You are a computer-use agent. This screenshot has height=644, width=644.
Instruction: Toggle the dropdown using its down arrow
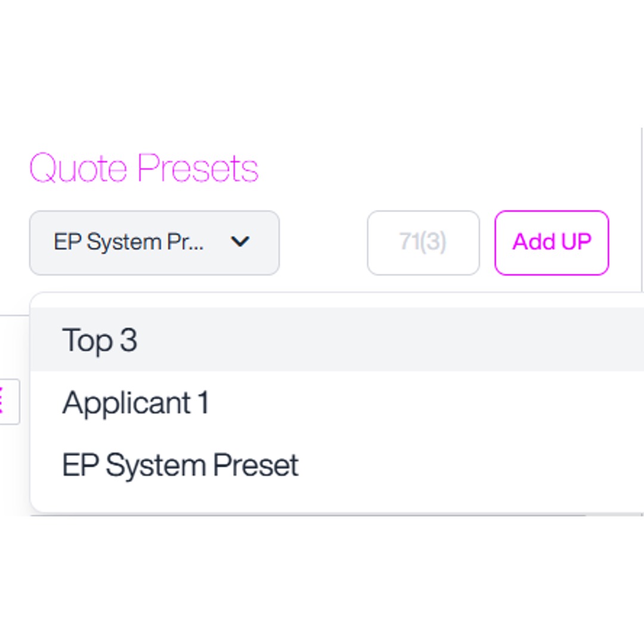pyautogui.click(x=240, y=242)
